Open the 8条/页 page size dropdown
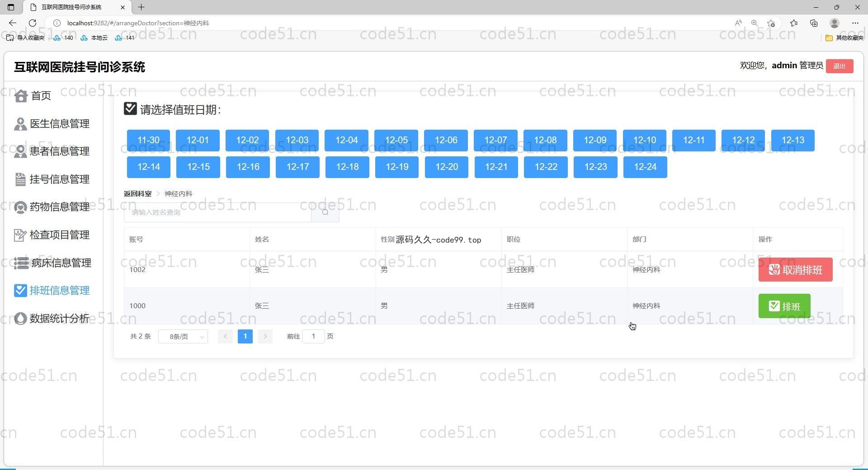The height and width of the screenshot is (470, 868). click(x=183, y=337)
